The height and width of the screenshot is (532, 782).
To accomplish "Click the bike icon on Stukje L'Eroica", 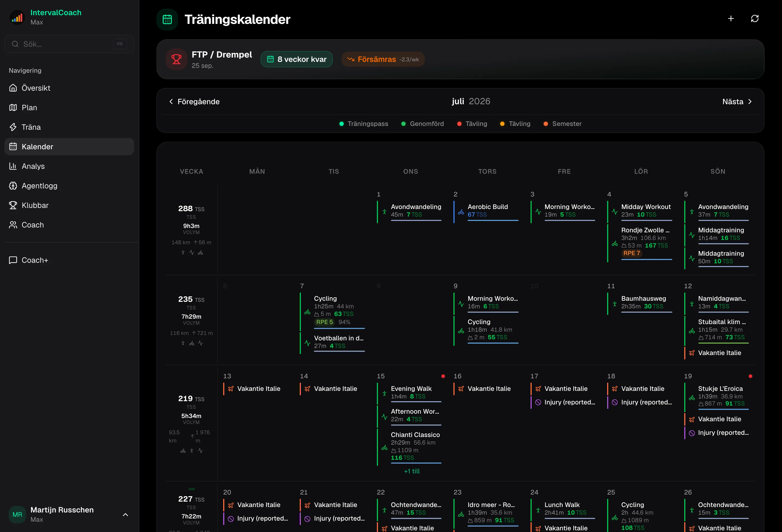I will [x=692, y=398].
